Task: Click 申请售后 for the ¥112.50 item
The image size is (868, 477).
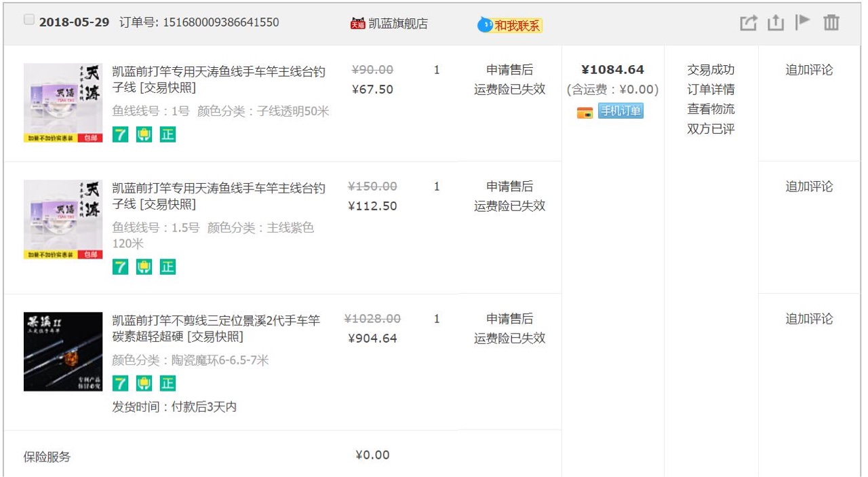Action: pyautogui.click(x=510, y=187)
